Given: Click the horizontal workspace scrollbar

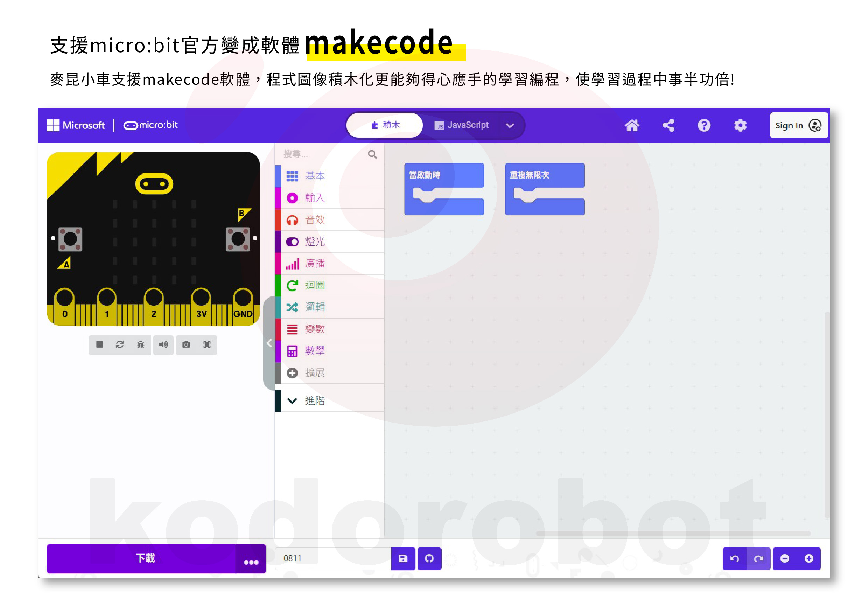Looking at the screenshot, I should pos(673,533).
